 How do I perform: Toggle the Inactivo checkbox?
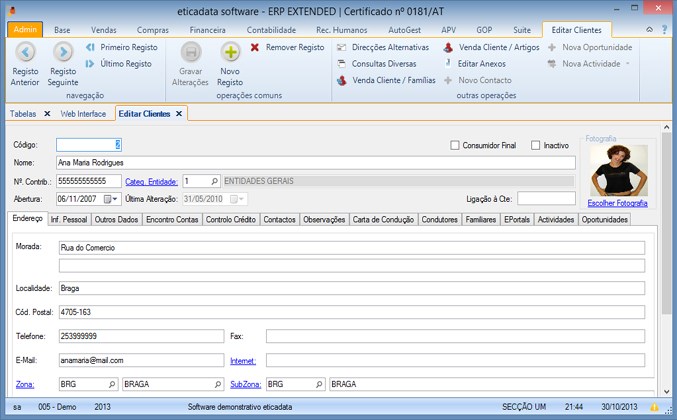click(x=535, y=146)
